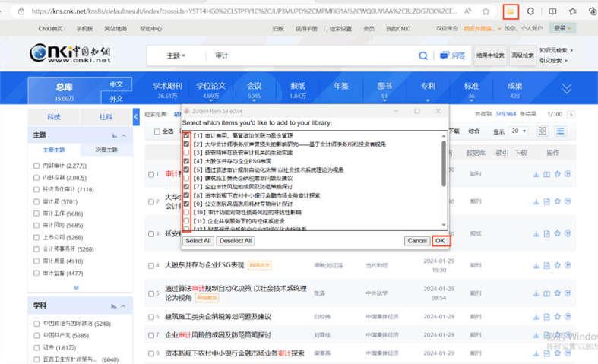
Task: Collapse the 学科 filter panel chevron
Action: (124, 306)
